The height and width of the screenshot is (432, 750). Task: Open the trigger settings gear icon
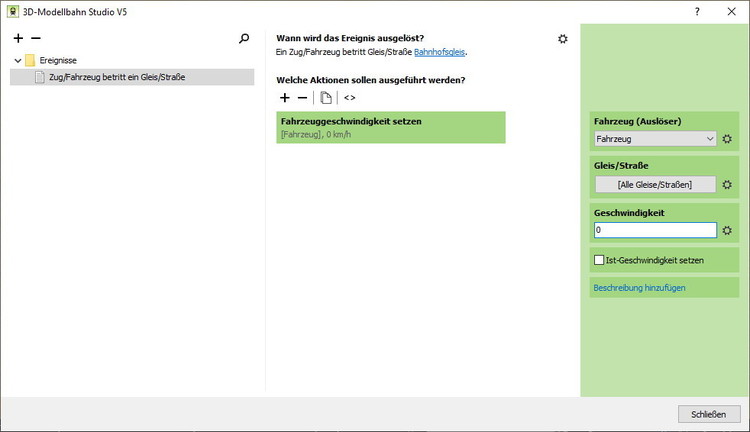pyautogui.click(x=563, y=38)
